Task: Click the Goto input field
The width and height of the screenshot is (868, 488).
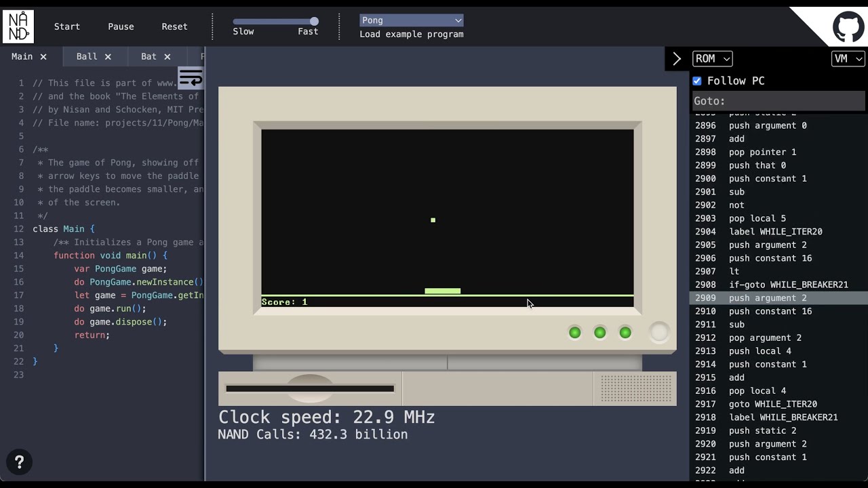Action: (778, 101)
